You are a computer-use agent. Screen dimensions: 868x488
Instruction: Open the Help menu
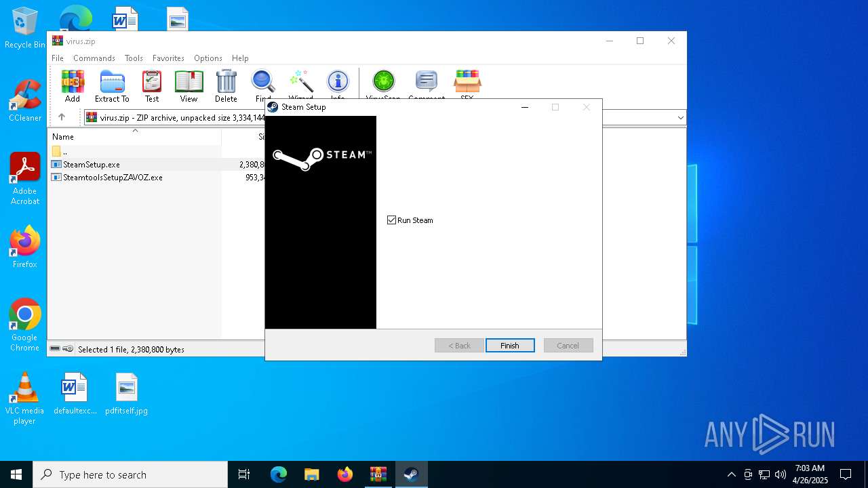point(240,58)
